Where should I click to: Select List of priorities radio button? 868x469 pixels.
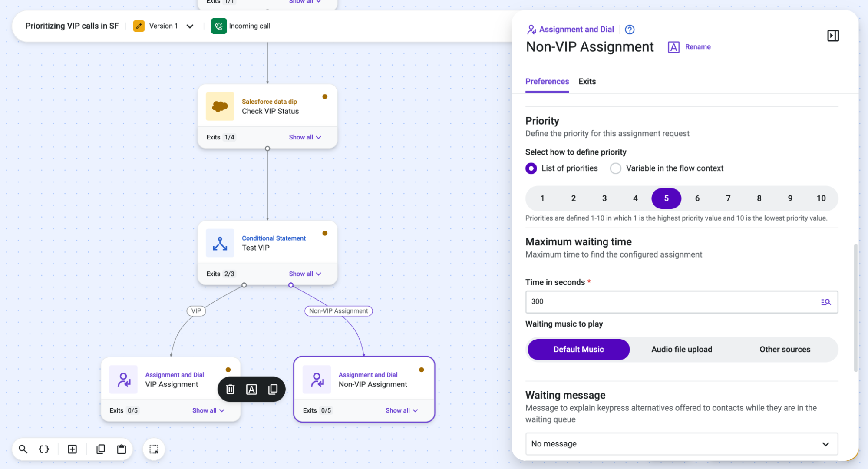click(531, 168)
